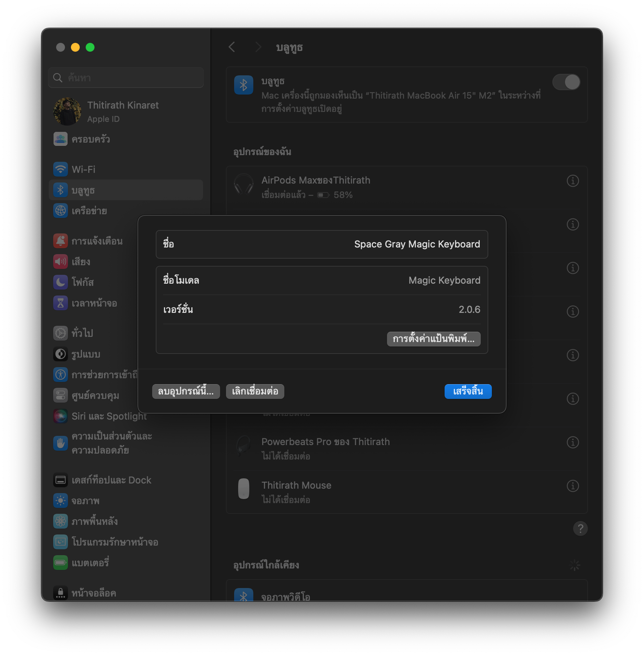Select การแจ้งเตือน in the sidebar
The image size is (644, 656).
tap(97, 241)
